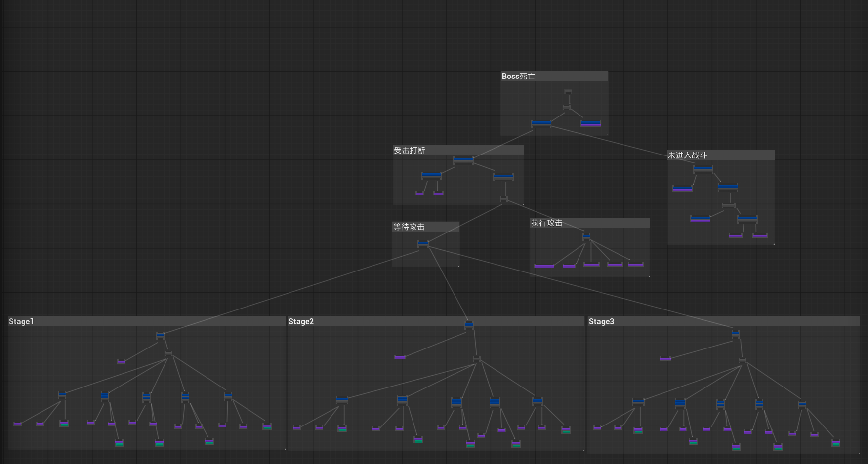This screenshot has height=464, width=868.
Task: Select the topmost blue node in 受击打断 group
Action: click(x=463, y=160)
